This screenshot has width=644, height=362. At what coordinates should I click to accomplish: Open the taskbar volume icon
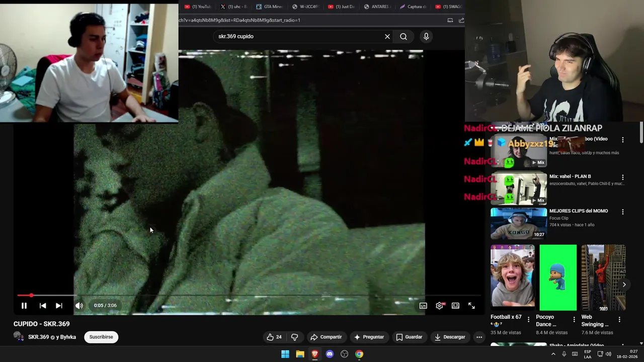pos(608,354)
